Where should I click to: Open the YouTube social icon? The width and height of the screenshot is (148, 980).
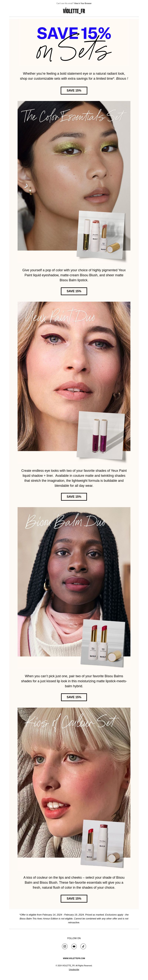click(x=74, y=946)
